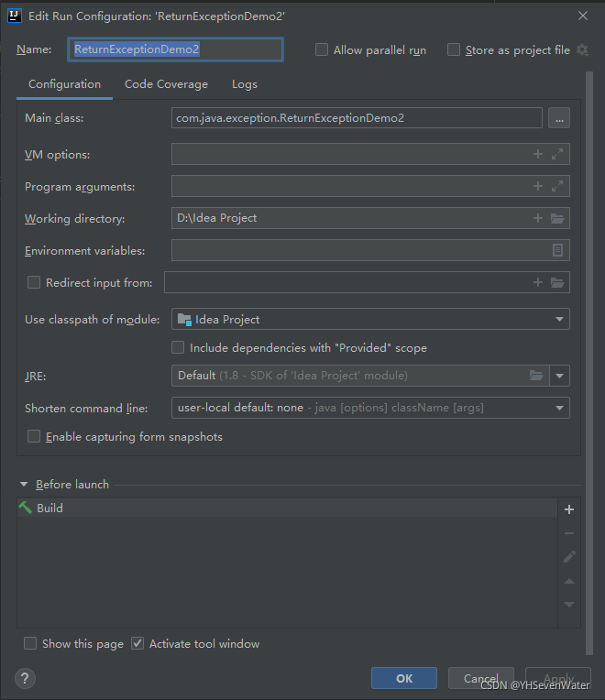
Task: Close the Edit Run Configuration dialog
Action: [x=583, y=16]
